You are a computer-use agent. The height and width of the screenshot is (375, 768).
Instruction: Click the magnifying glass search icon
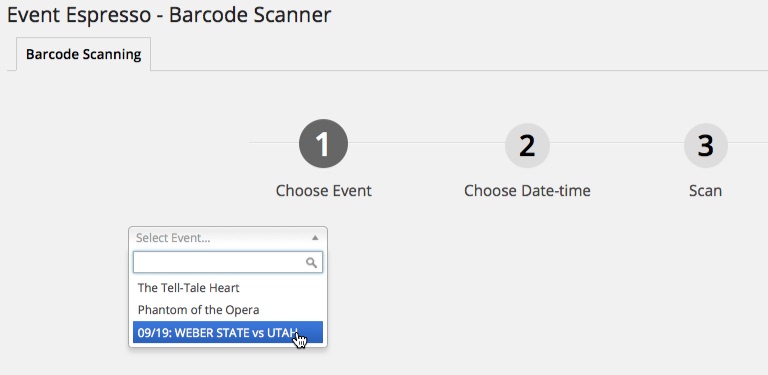pos(311,263)
